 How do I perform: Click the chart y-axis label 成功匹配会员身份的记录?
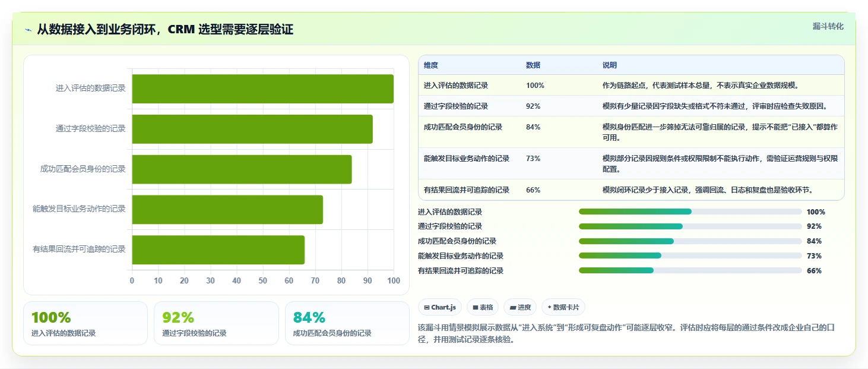coord(83,169)
